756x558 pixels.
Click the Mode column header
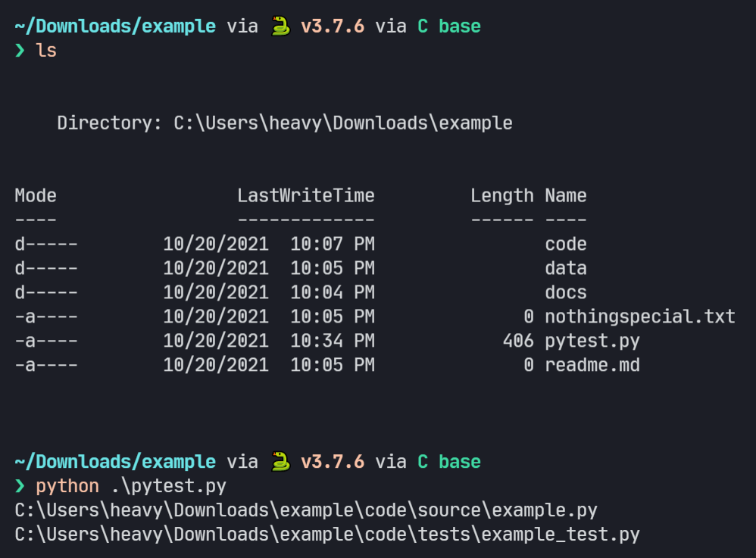(36, 195)
